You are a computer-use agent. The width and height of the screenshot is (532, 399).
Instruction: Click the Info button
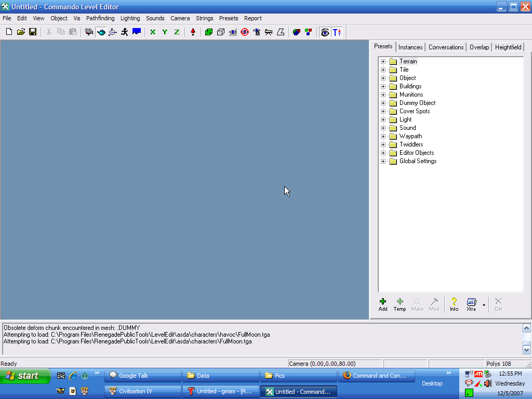454,304
